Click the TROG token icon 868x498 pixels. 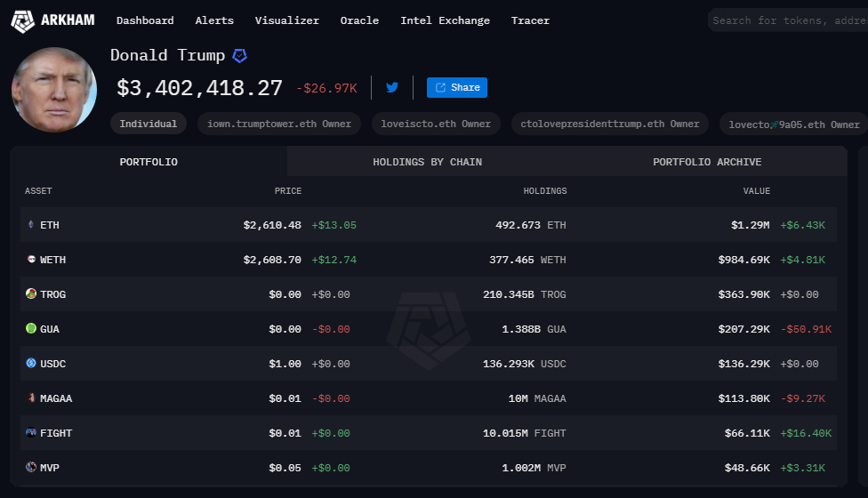tap(31, 294)
